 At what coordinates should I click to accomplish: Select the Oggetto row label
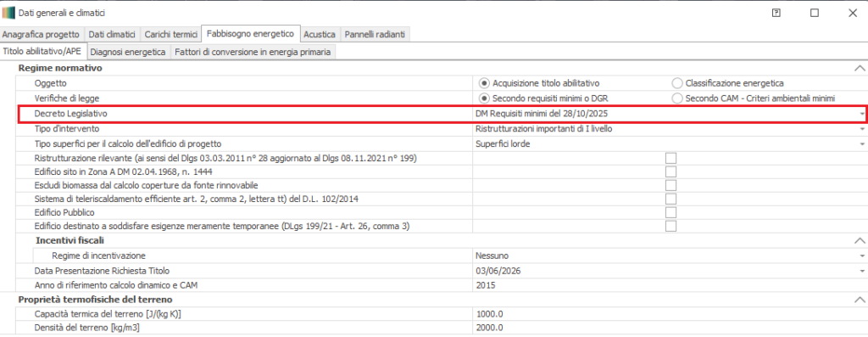click(50, 83)
